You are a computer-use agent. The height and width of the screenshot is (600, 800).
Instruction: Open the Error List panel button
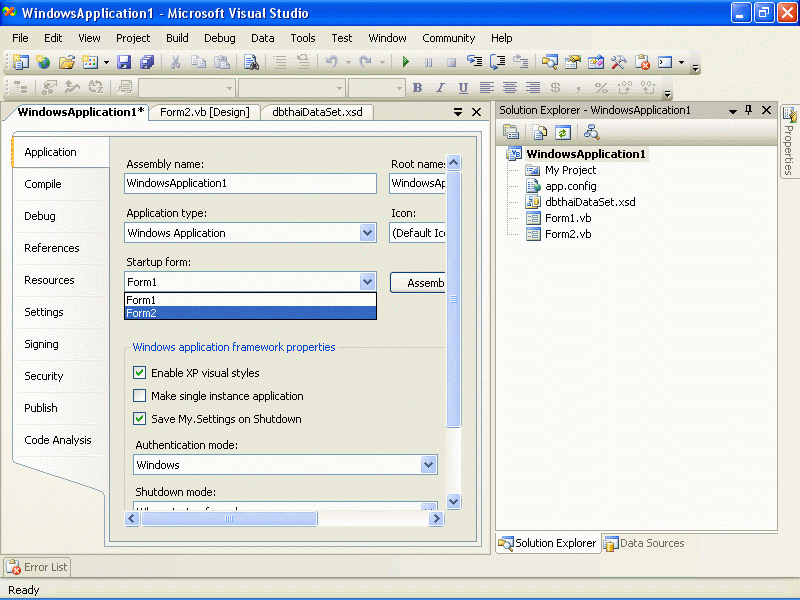pyautogui.click(x=37, y=567)
